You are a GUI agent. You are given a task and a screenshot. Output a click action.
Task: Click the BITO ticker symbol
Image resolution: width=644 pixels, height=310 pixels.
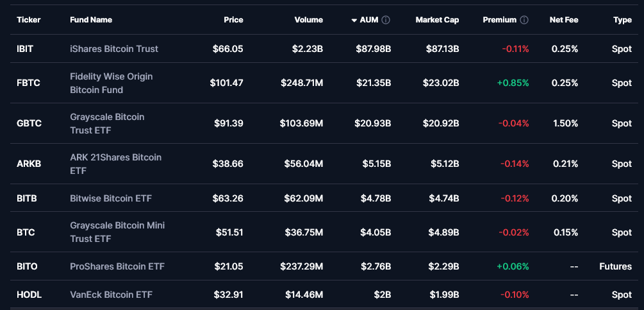coord(27,266)
